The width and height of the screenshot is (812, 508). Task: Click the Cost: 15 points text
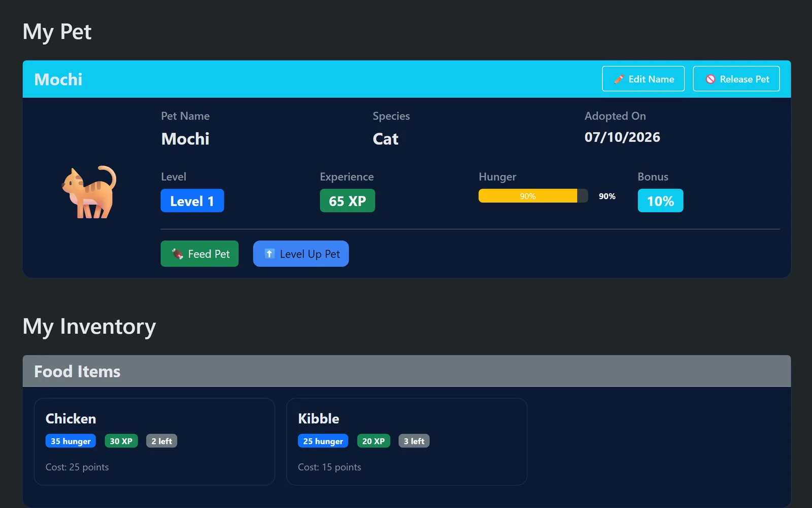(x=329, y=467)
